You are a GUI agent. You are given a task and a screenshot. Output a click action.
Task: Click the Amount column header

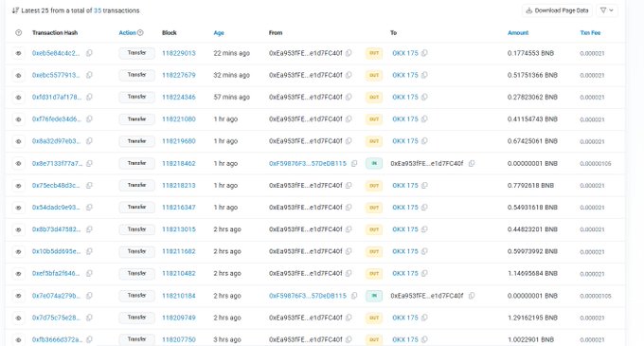pyautogui.click(x=518, y=33)
